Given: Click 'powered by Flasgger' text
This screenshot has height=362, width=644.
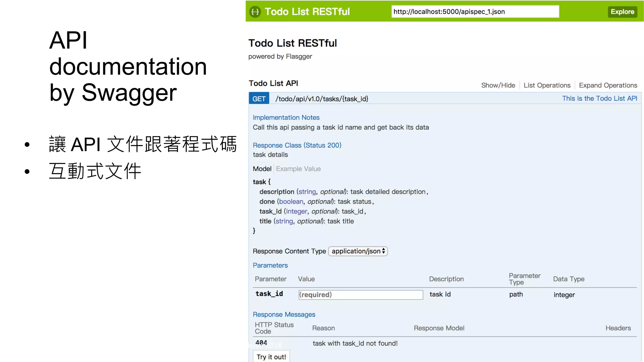Looking at the screenshot, I should click(280, 57).
